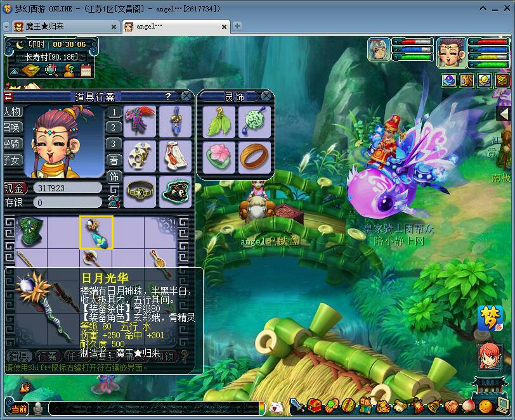Image resolution: width=515 pixels, height=420 pixels.
Task: Select the green leaf earring in 灵饰
Action: click(x=219, y=122)
